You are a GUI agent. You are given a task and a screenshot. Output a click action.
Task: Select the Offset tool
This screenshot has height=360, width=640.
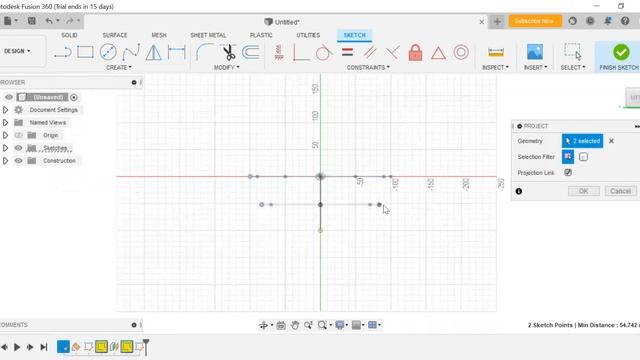pyautogui.click(x=251, y=52)
